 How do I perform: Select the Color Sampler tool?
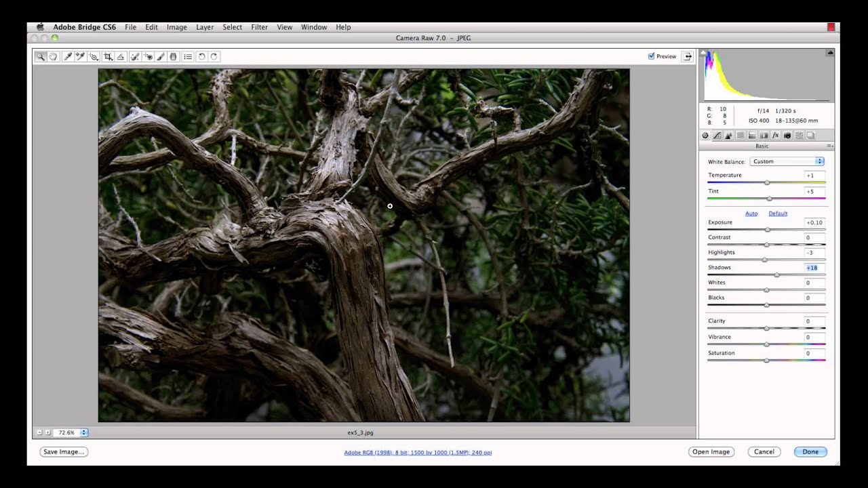click(81, 57)
